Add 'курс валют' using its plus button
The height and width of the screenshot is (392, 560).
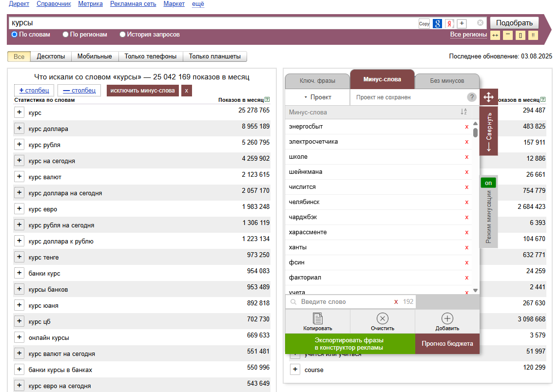point(19,177)
